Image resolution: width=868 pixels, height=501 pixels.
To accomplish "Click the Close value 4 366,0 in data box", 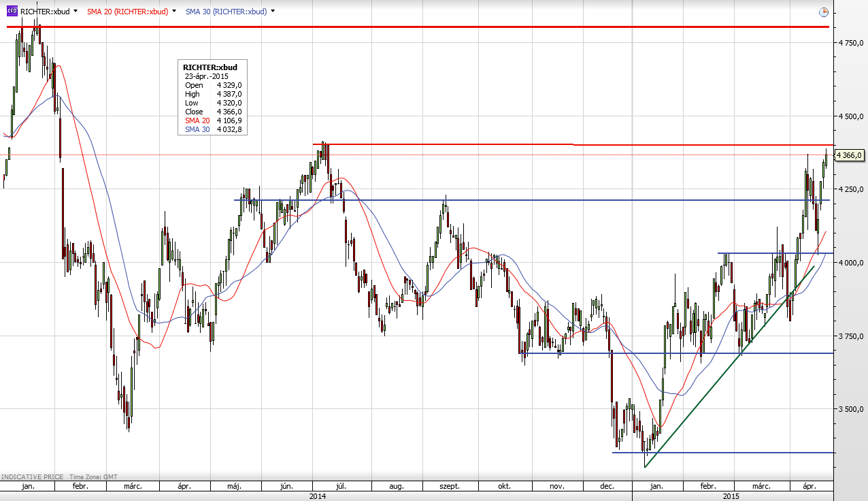I will coord(229,112).
